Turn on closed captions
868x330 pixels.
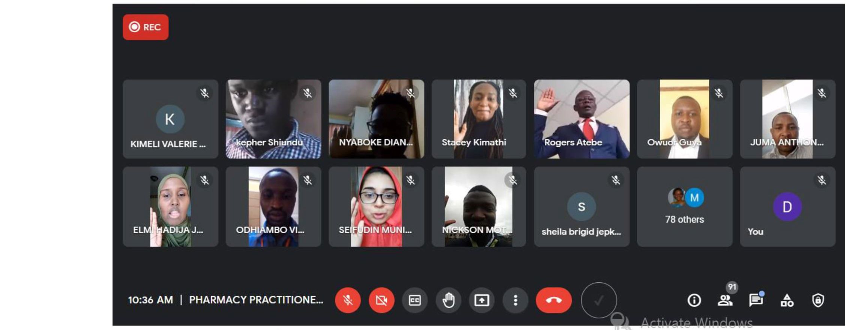point(414,300)
